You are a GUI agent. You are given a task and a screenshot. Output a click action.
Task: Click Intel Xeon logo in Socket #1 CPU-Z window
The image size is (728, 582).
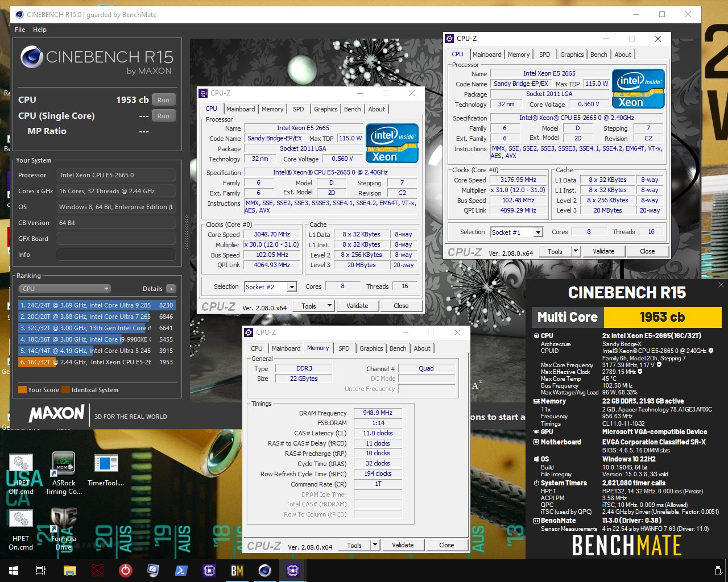coord(638,88)
